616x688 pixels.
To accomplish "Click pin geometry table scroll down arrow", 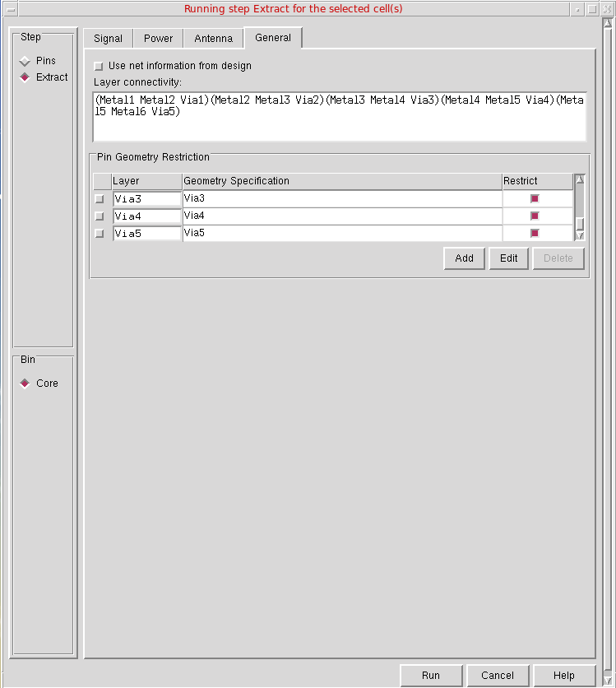I will pyautogui.click(x=580, y=235).
